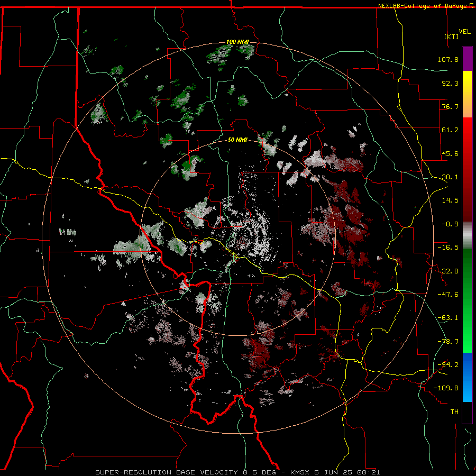This screenshot has height=476, width=476.
Task: Click the VEL legend title
Action: (x=464, y=32)
